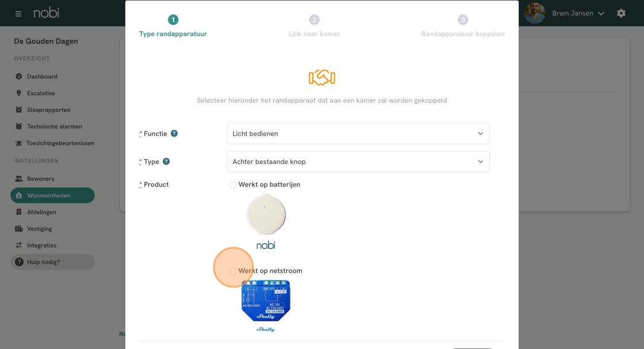Expand the Type dropdown 'Achter bestaande knop'
The height and width of the screenshot is (349, 644).
pyautogui.click(x=358, y=162)
